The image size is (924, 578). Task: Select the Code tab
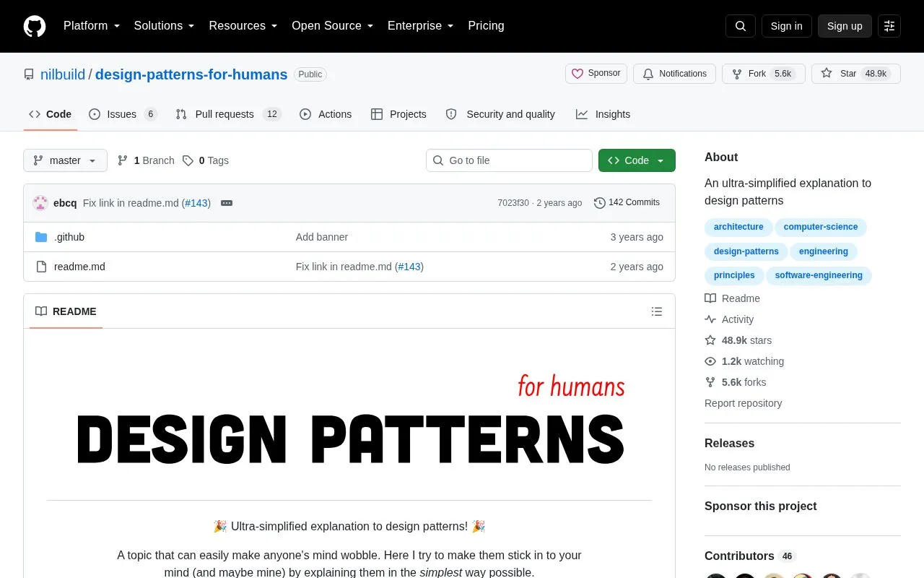point(51,114)
